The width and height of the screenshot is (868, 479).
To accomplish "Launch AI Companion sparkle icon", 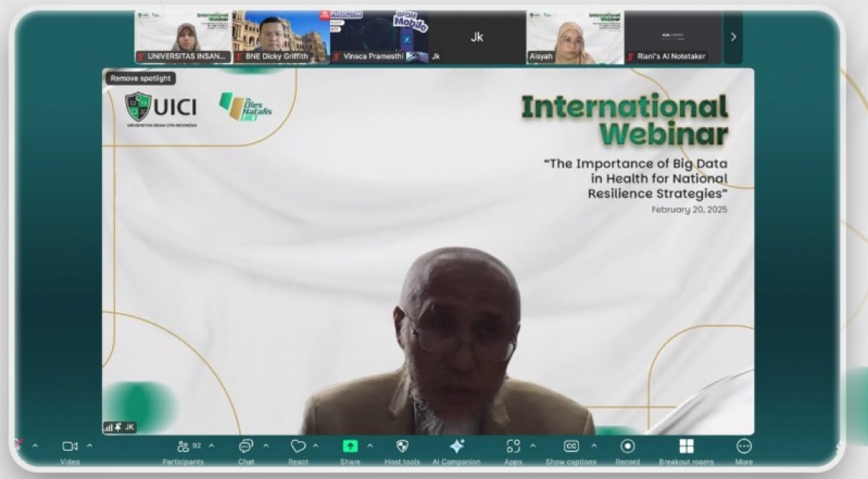I will coord(456,447).
